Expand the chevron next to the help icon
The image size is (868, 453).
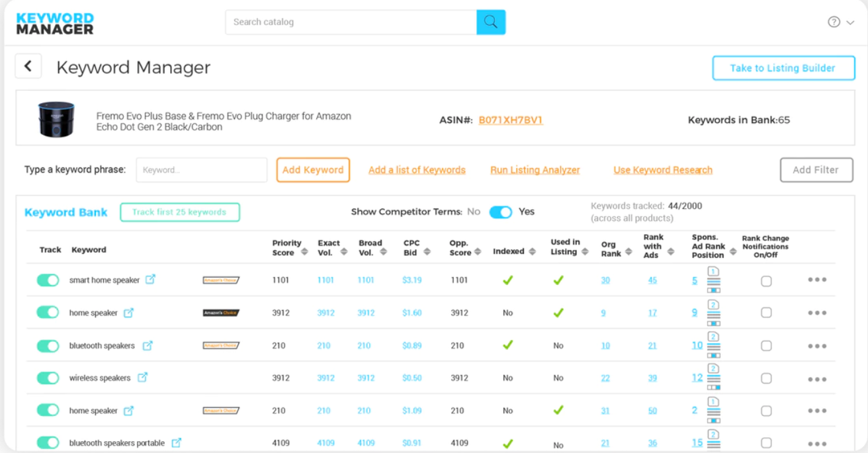849,22
